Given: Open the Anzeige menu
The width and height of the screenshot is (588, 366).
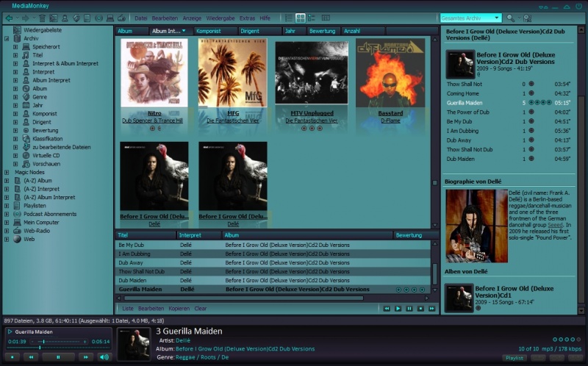Looking at the screenshot, I should [x=192, y=18].
